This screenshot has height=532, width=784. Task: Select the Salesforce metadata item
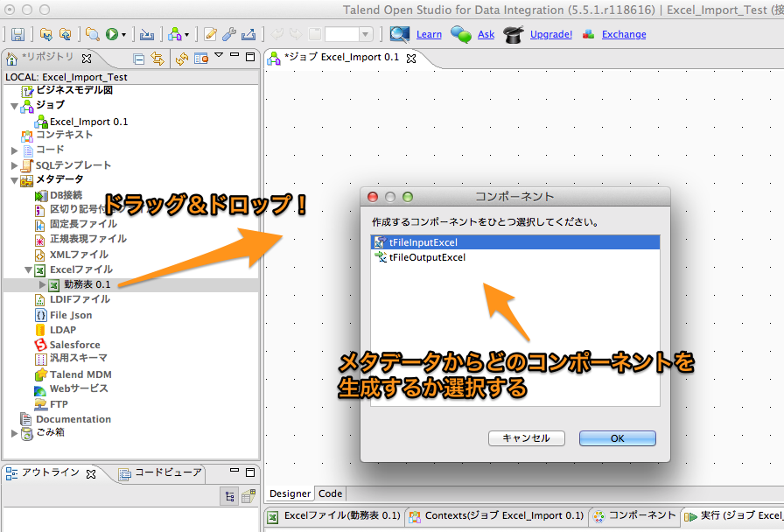click(75, 345)
